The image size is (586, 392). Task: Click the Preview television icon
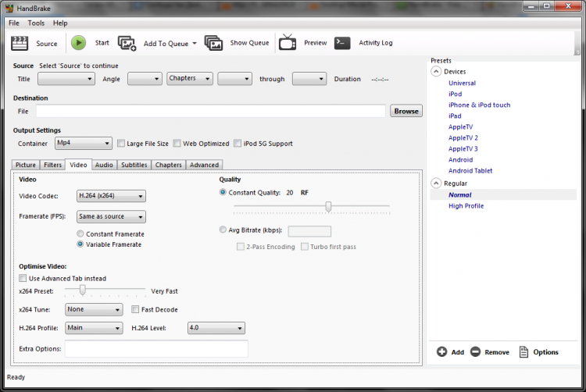288,43
